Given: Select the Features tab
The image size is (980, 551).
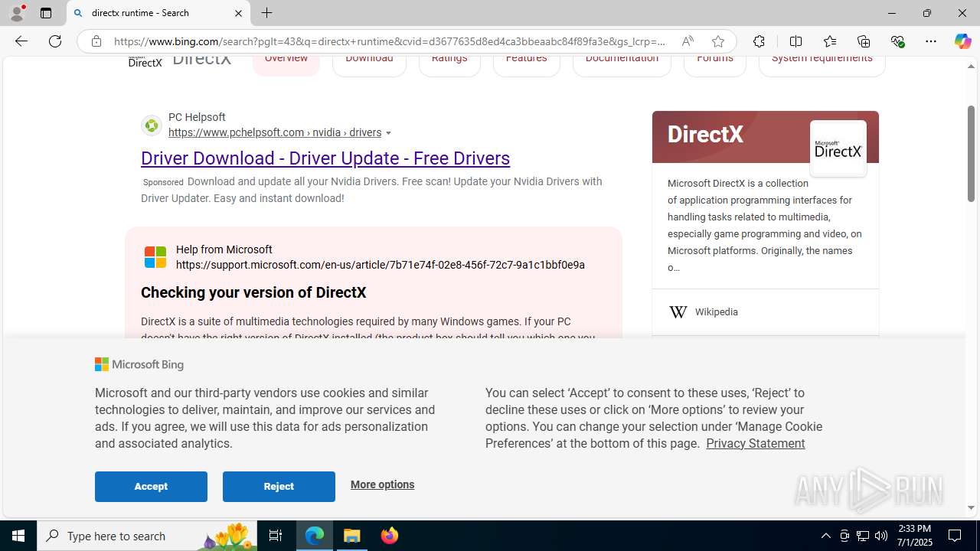Looking at the screenshot, I should (x=527, y=63).
